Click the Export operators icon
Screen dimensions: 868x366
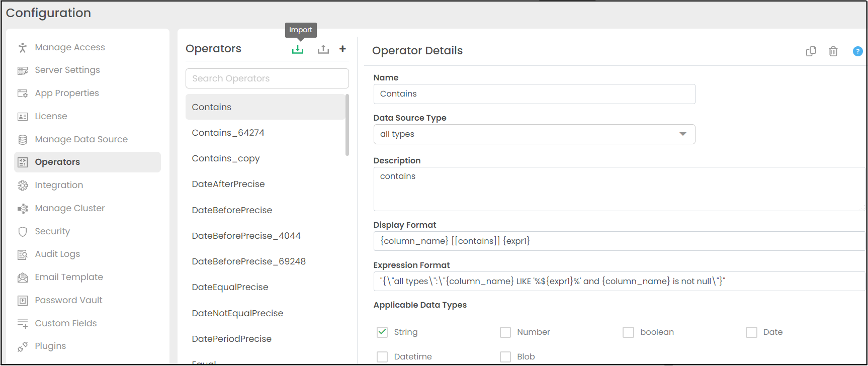tap(323, 49)
